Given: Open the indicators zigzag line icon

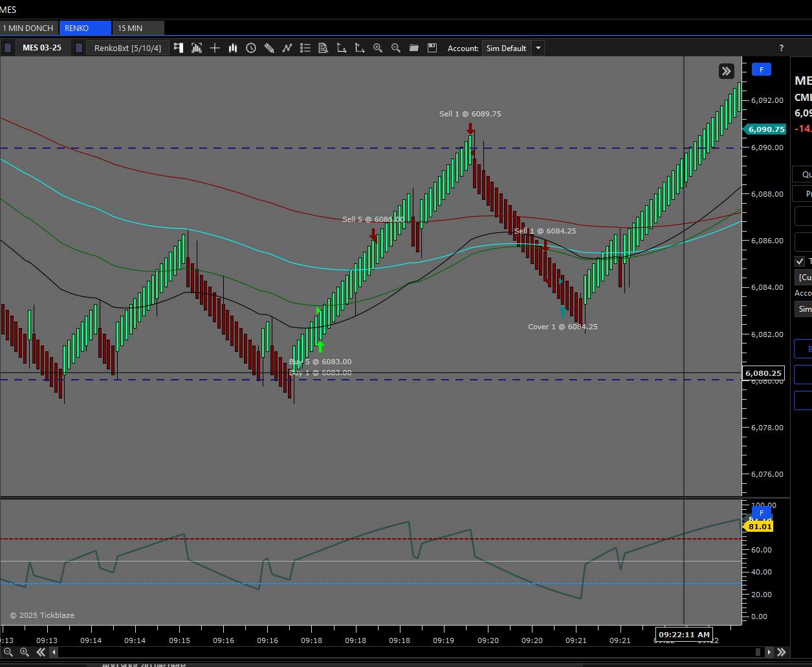Looking at the screenshot, I should pos(287,48).
